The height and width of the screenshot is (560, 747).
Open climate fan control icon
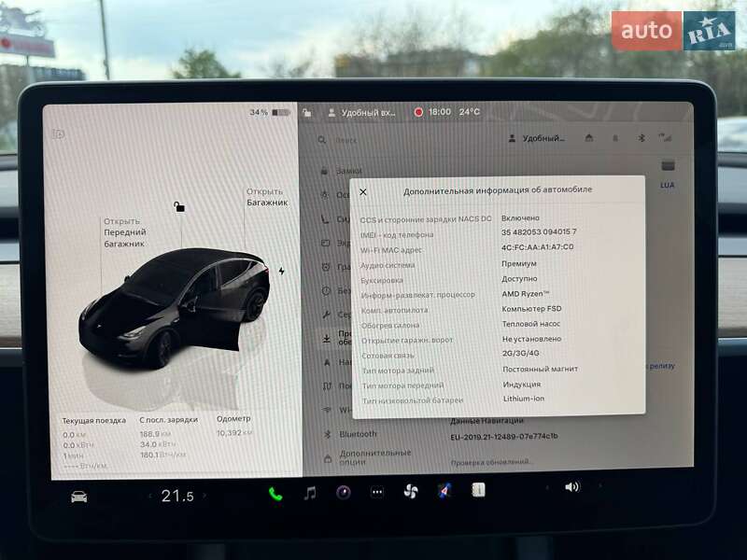point(411,492)
